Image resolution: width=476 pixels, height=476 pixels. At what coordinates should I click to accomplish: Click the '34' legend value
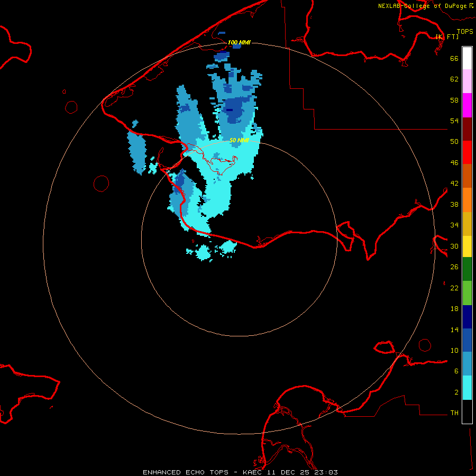coord(454,225)
